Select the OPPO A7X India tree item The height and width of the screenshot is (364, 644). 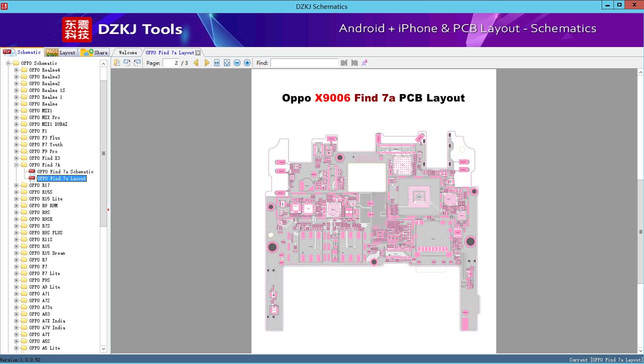(x=47, y=321)
